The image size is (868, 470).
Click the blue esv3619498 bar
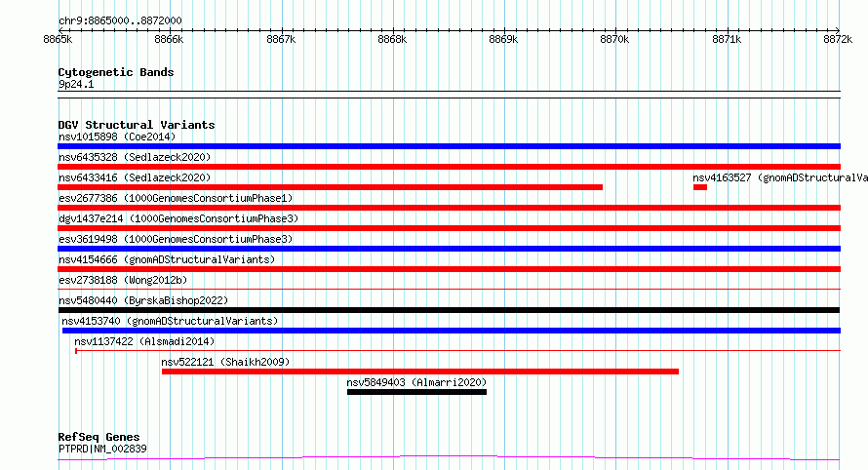click(x=449, y=249)
